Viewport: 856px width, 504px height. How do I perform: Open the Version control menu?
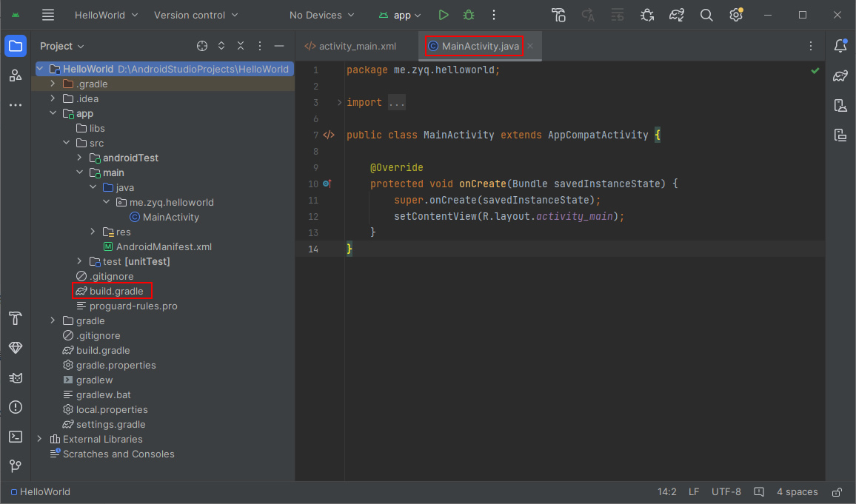pyautogui.click(x=195, y=15)
